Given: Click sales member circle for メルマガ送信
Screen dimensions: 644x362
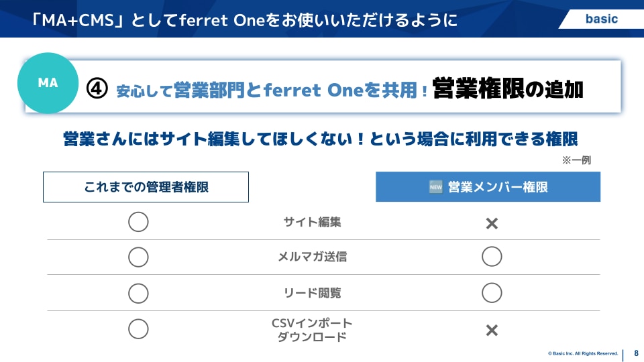Looking at the screenshot, I should coord(492,257).
